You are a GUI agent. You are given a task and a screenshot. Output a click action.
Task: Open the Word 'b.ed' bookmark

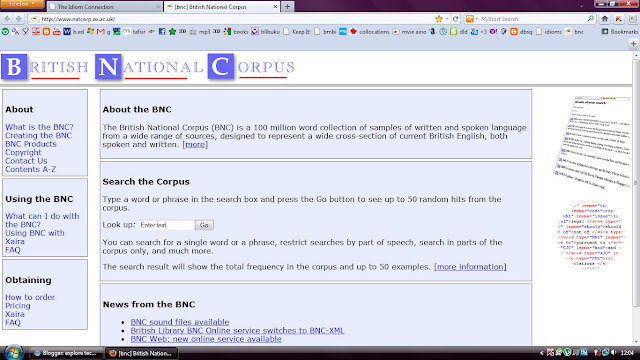tap(73, 31)
